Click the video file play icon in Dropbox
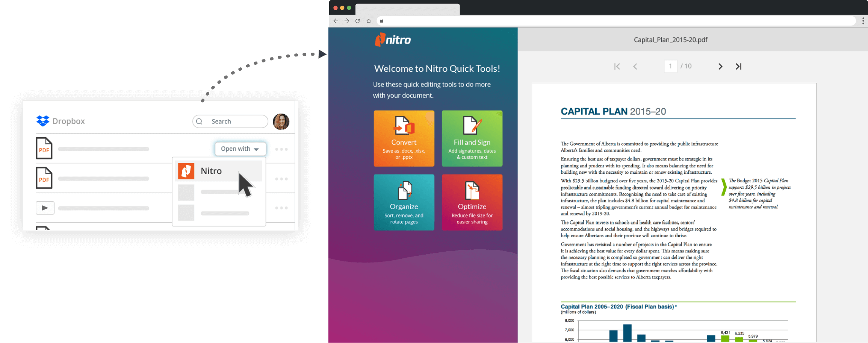This screenshot has height=343, width=868. [x=45, y=208]
